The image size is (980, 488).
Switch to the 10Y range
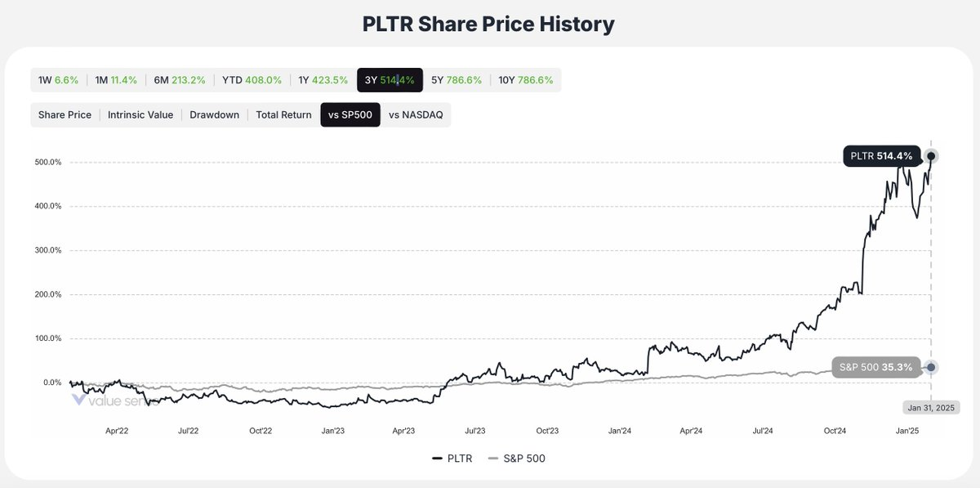[528, 80]
